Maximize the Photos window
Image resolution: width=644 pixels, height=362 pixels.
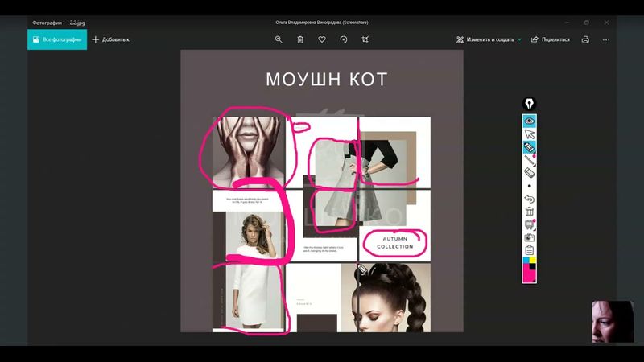point(587,23)
